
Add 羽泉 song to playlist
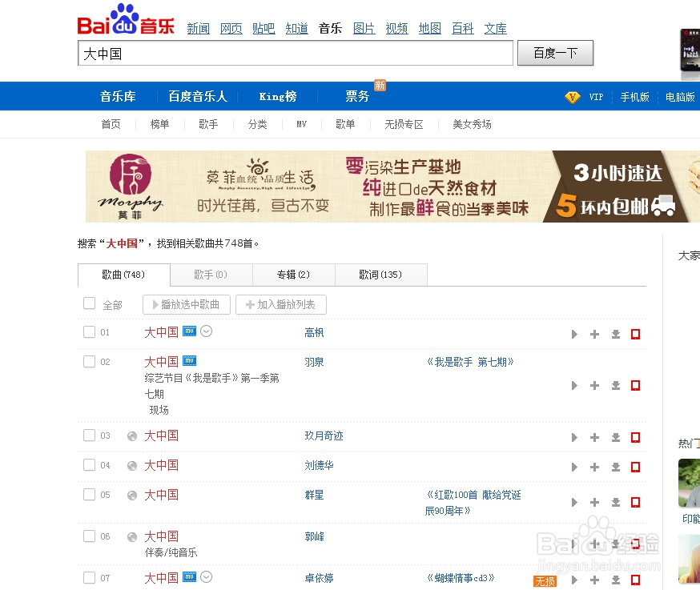pyautogui.click(x=594, y=386)
